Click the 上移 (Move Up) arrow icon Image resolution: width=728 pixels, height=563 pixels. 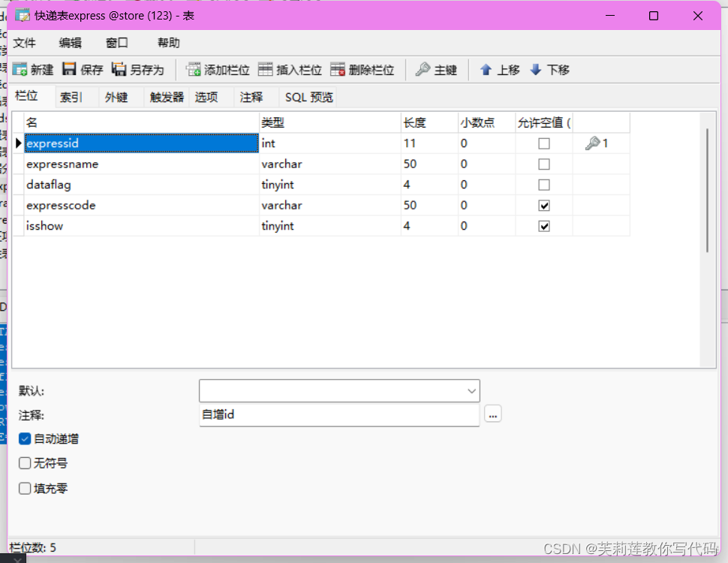486,69
